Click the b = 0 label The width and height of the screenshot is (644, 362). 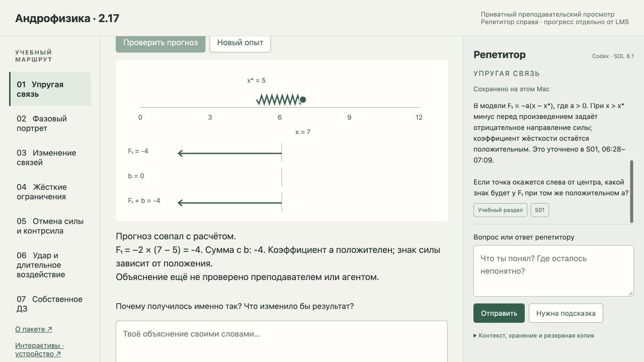click(x=136, y=176)
